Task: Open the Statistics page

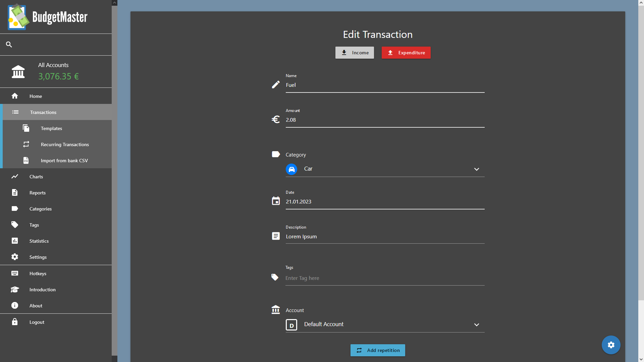Action: coord(56,241)
